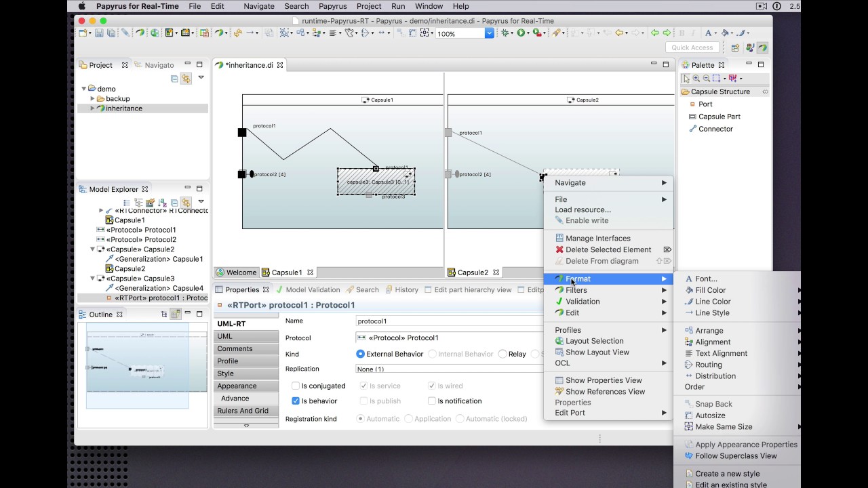The image size is (868, 488).
Task: Click the Model Explorer customize-view pencil icon
Action: tap(150, 203)
